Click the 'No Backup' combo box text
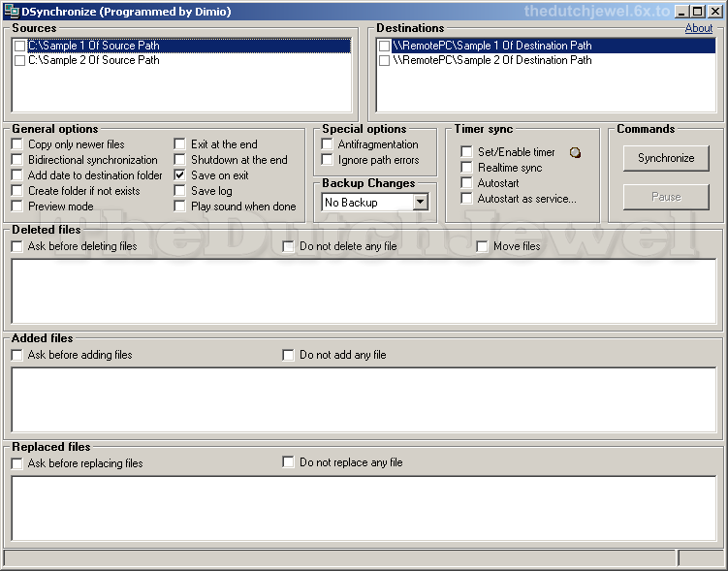The image size is (728, 571). (x=352, y=203)
